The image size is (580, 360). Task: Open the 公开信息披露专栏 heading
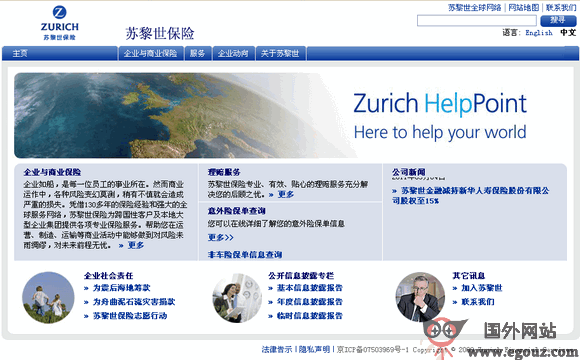click(301, 276)
